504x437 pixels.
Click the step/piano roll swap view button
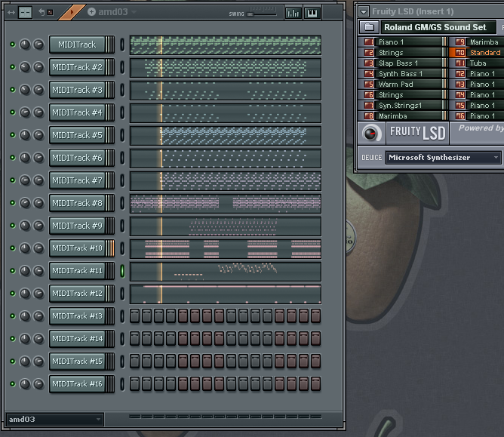pos(25,13)
